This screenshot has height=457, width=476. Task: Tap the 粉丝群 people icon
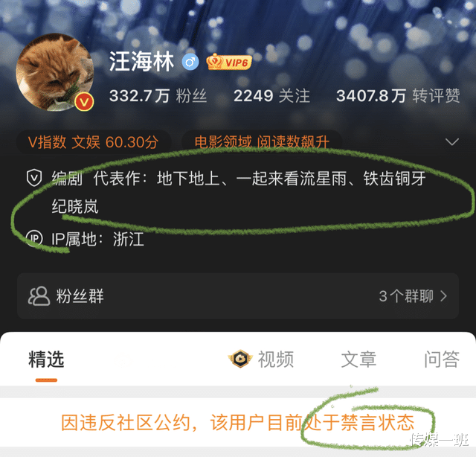click(x=39, y=296)
